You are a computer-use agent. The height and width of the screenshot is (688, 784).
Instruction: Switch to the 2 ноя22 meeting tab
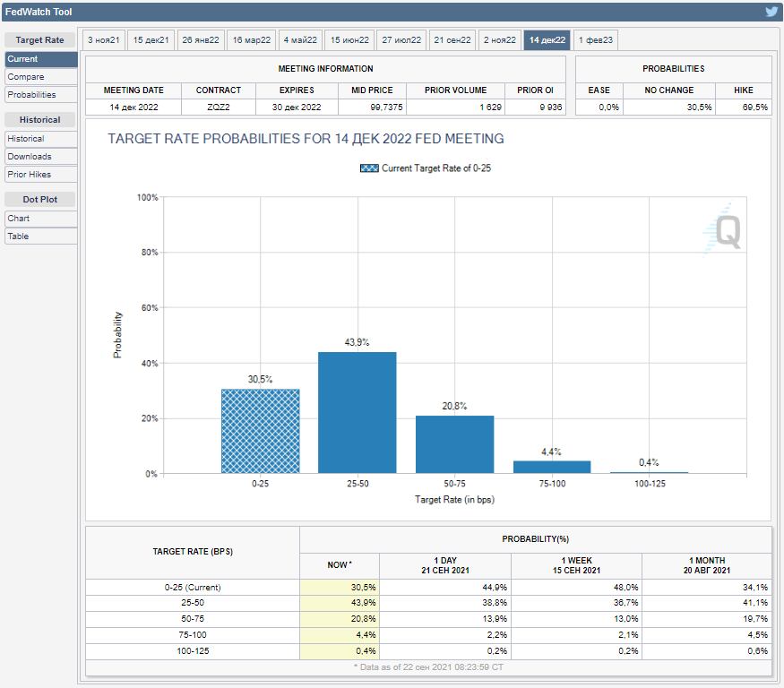click(x=499, y=40)
